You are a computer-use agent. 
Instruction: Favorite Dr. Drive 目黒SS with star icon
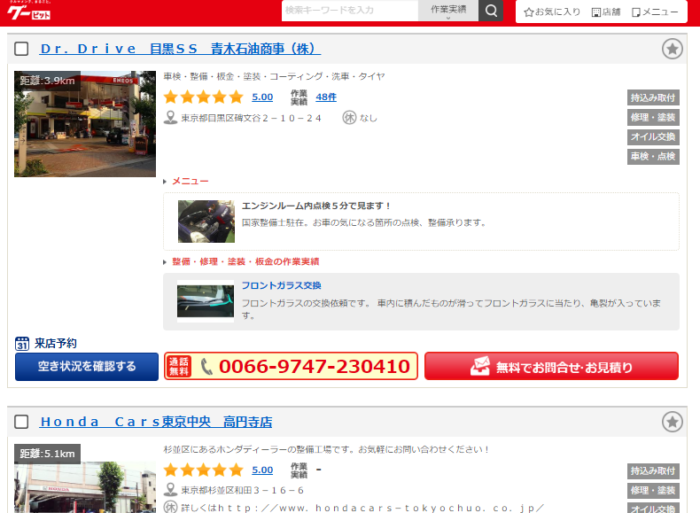(x=672, y=49)
